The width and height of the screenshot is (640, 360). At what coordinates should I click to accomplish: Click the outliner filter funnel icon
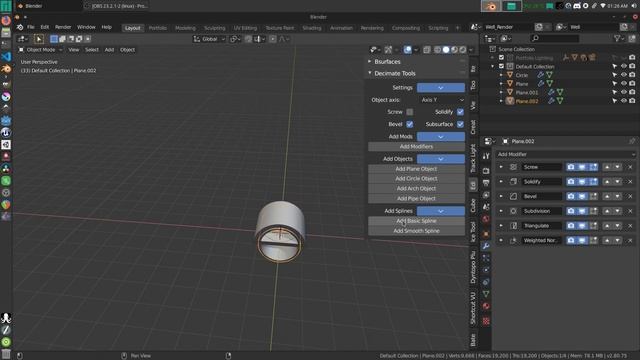pyautogui.click(x=618, y=38)
